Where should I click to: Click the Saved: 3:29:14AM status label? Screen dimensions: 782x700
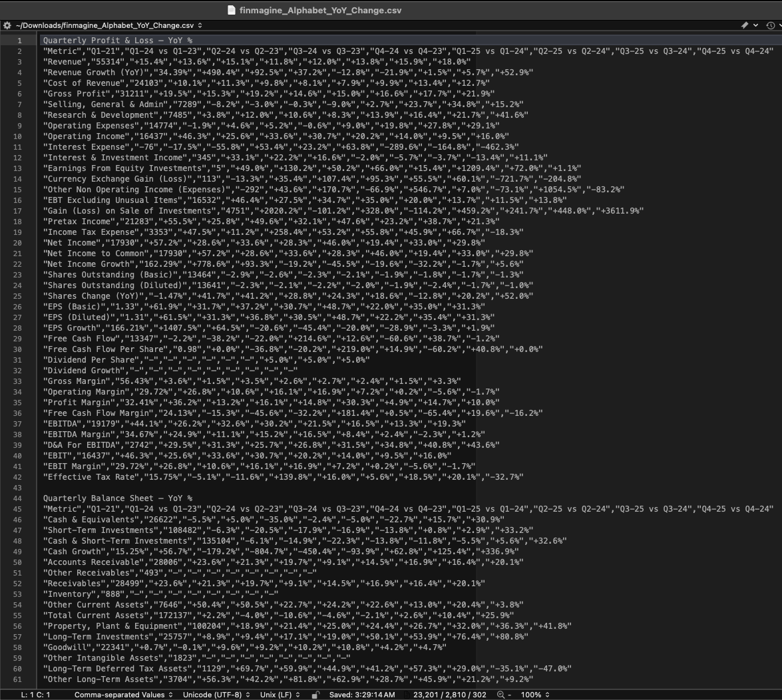tap(363, 694)
